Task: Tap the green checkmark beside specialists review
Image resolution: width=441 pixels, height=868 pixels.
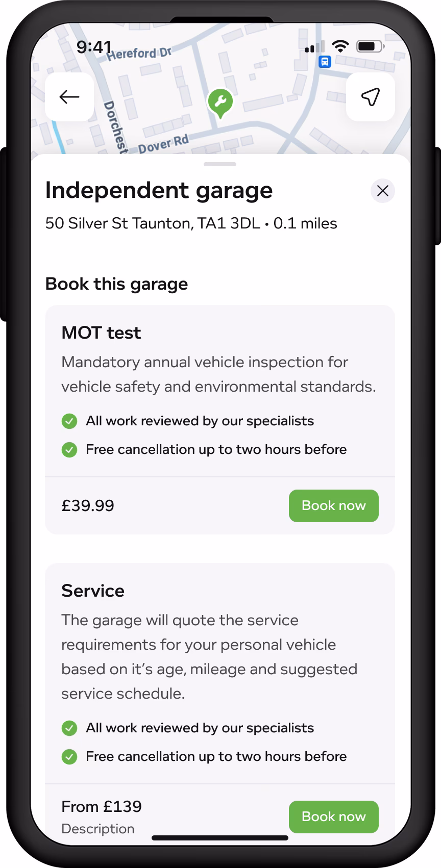Action: tap(69, 421)
